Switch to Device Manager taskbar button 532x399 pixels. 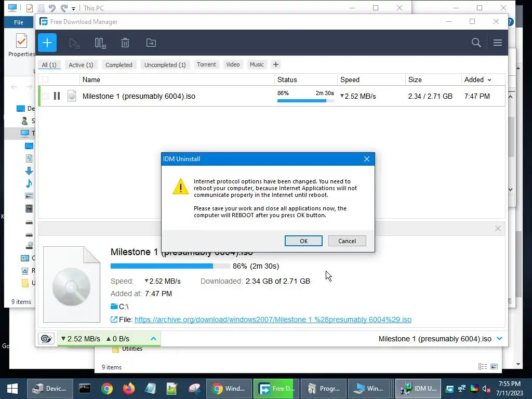[x=50, y=389]
